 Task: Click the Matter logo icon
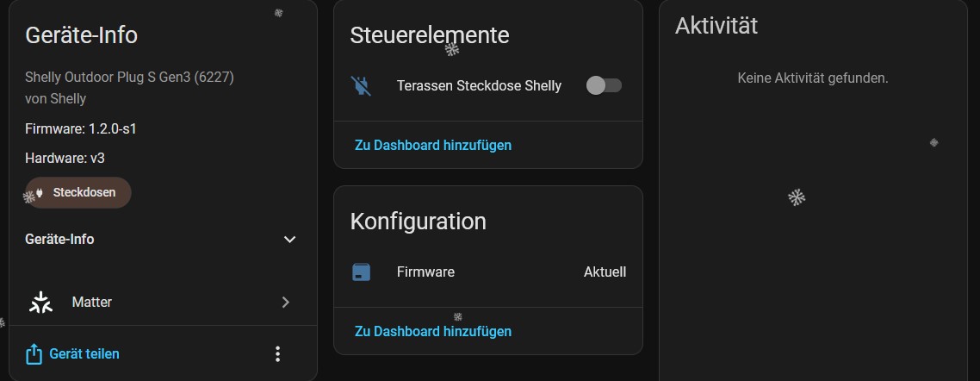tap(40, 303)
